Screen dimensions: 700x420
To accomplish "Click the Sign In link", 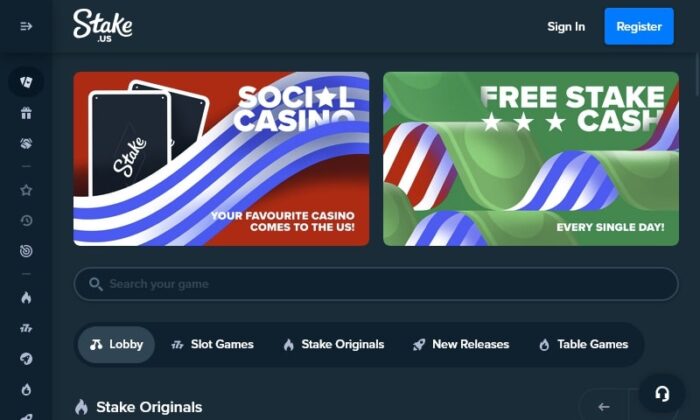I will [x=566, y=27].
